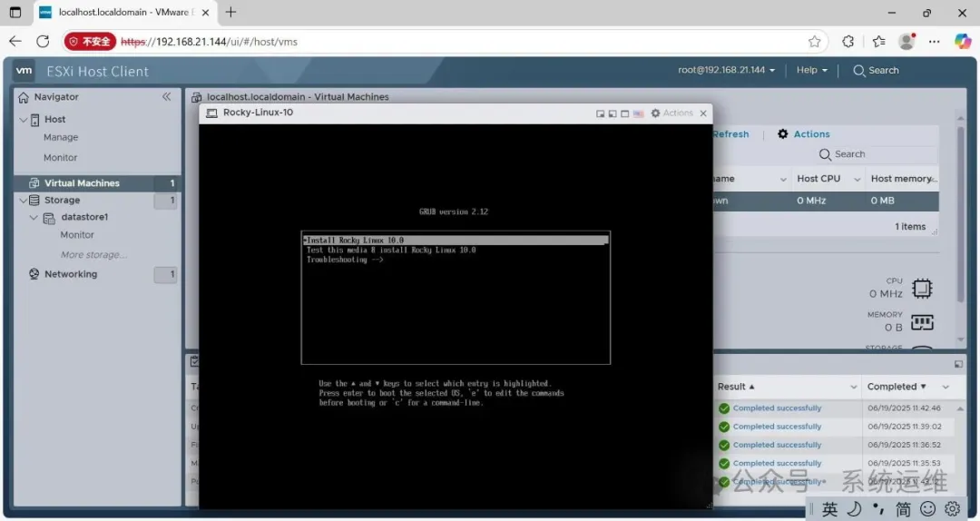Open the Host CPU column dropdown chevron
980x521 pixels.
(857, 180)
